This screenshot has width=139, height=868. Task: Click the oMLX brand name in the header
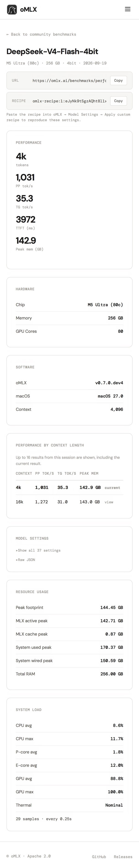28,9
